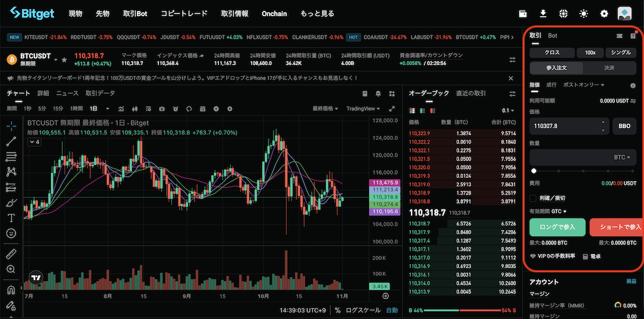Show asks only order book view
The width and height of the screenshot is (644, 319).
coord(433,111)
